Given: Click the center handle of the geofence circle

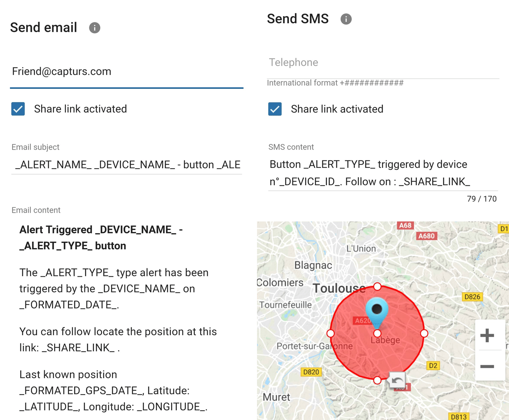Looking at the screenshot, I should pos(377,333).
